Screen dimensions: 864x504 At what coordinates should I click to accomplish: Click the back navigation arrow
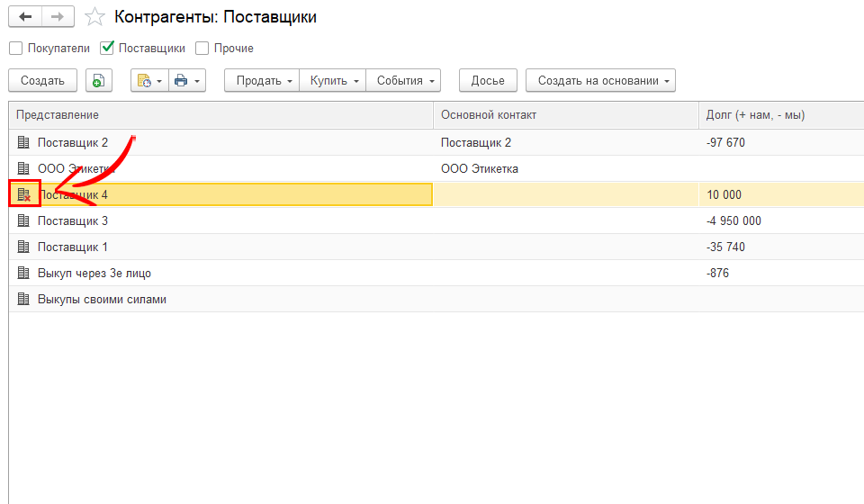[x=25, y=17]
